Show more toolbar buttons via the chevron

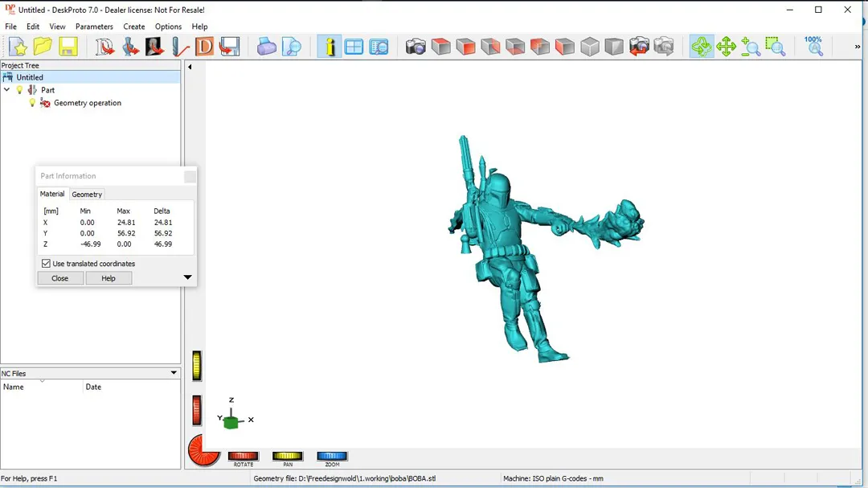tap(858, 47)
